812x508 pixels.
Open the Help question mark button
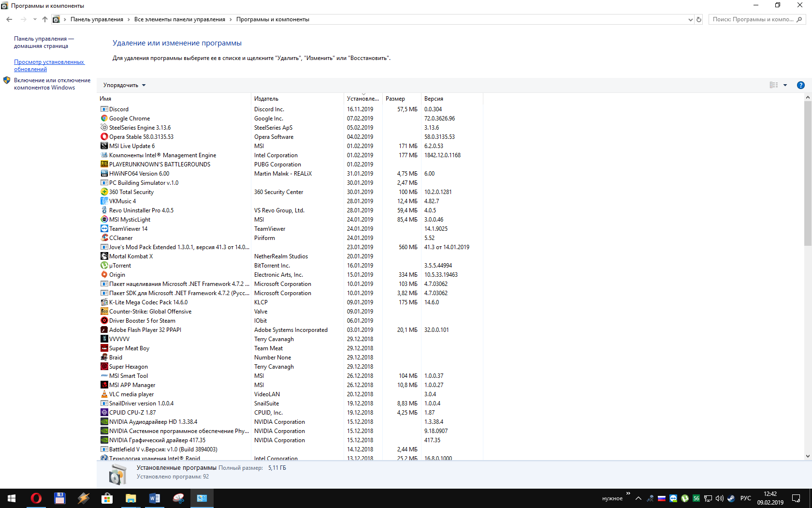pos(801,85)
